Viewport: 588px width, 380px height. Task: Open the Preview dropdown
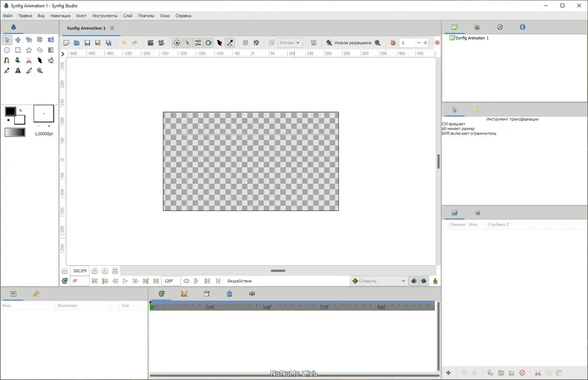pyautogui.click(x=290, y=43)
